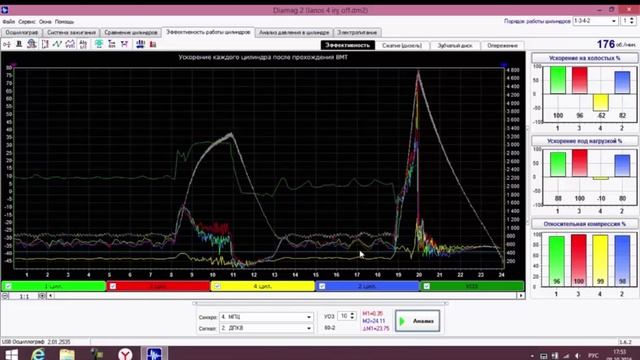
Task: Click the double waveform toolbar icon
Action: [70, 44]
